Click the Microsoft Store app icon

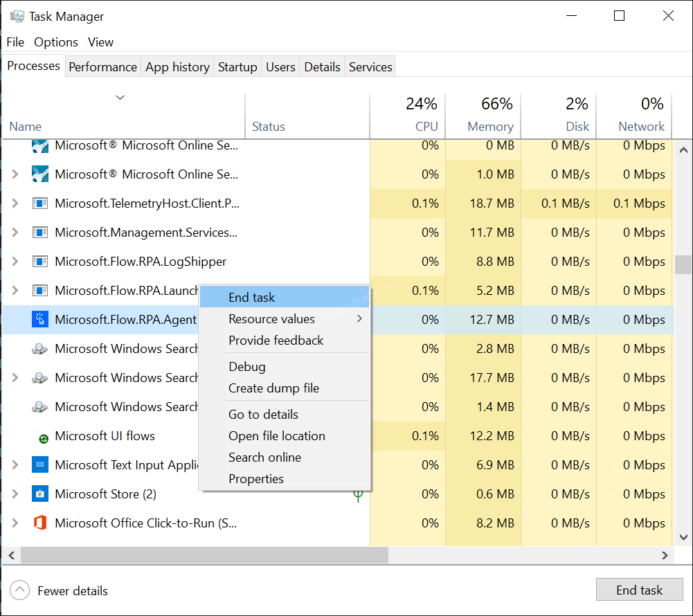40,494
